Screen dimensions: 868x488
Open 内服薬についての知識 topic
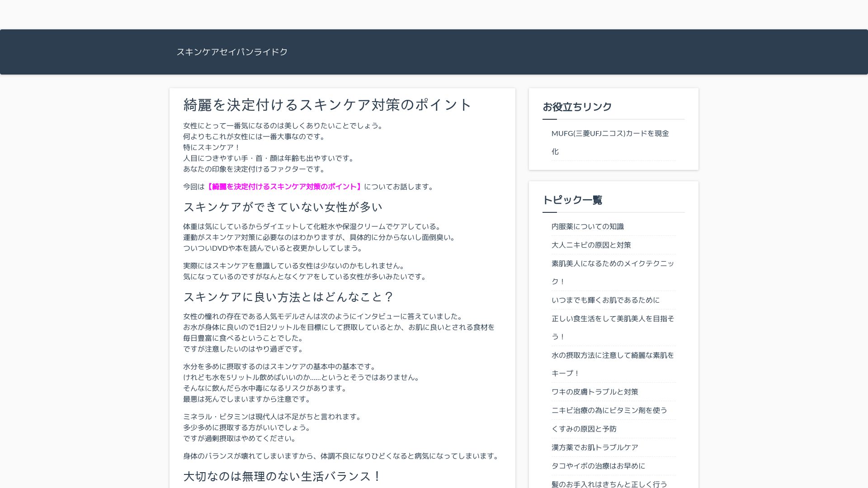(587, 226)
